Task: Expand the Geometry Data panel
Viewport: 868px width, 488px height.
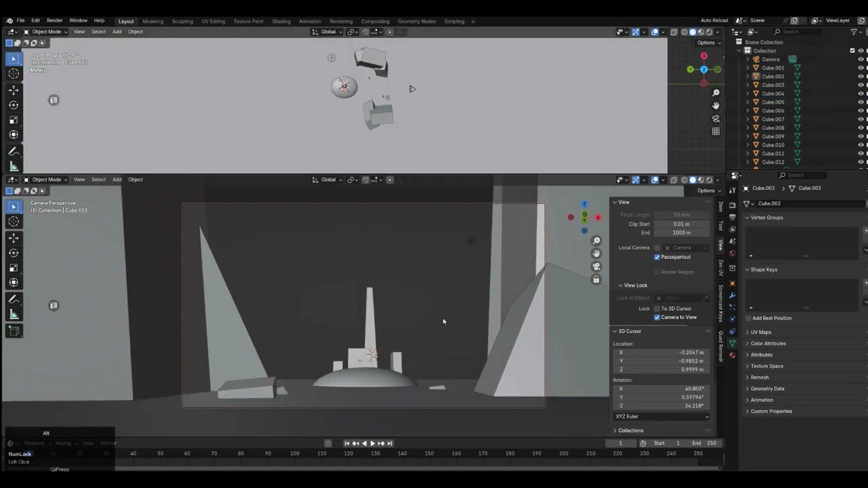Action: pos(767,388)
